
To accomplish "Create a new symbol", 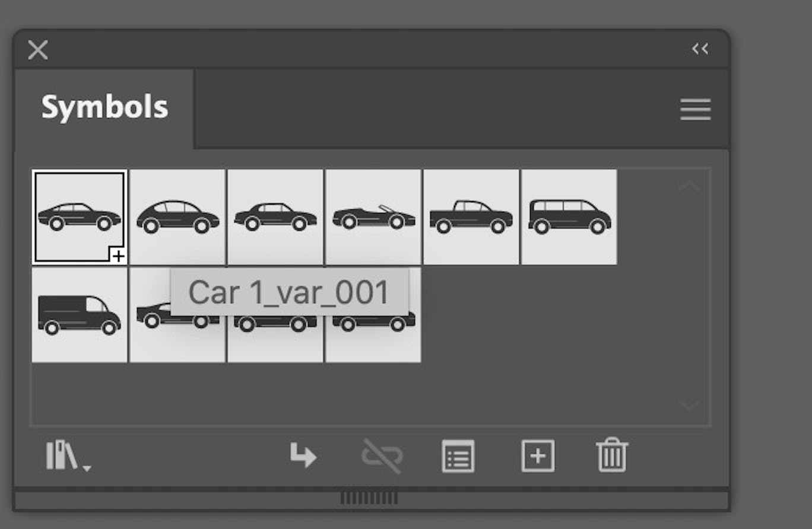I will click(x=537, y=455).
